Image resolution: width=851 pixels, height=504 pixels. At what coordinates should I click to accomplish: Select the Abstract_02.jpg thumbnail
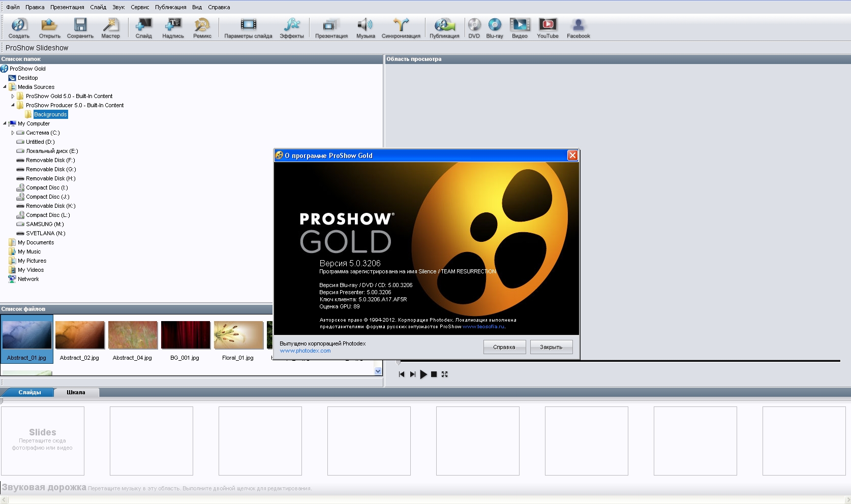[x=80, y=340]
